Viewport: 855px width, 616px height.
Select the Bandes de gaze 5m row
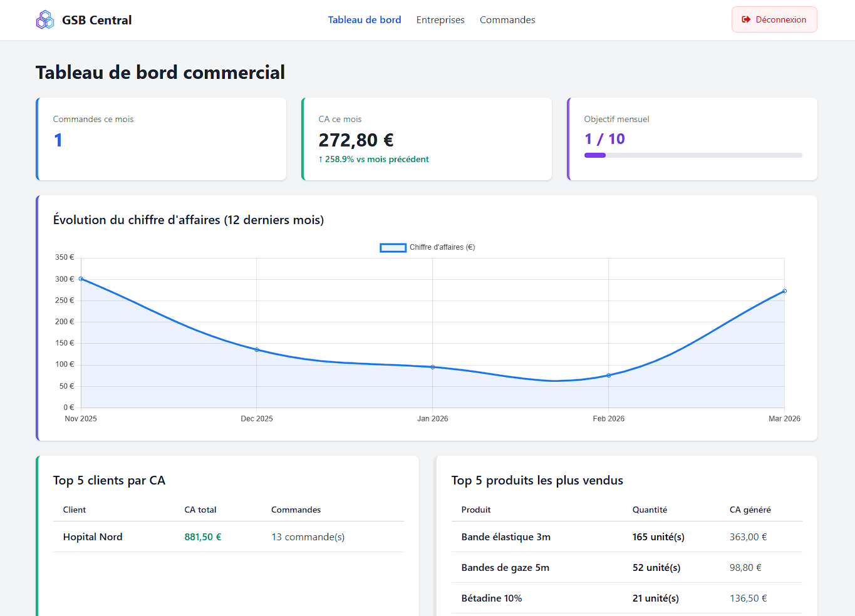(626, 568)
